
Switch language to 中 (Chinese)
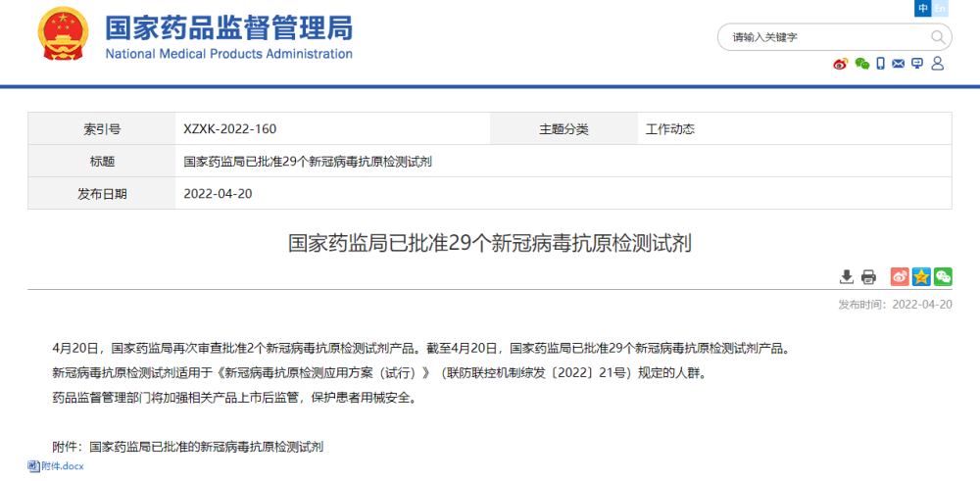923,9
